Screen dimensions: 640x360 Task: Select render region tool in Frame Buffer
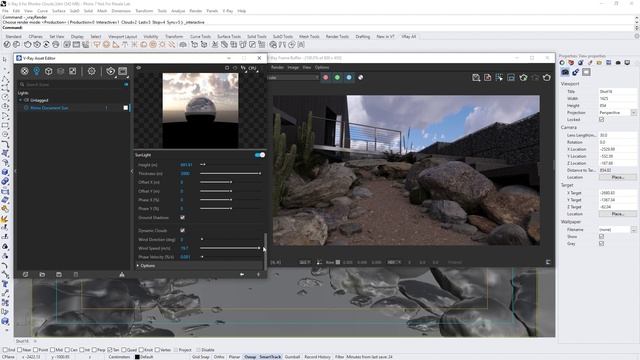tap(499, 77)
